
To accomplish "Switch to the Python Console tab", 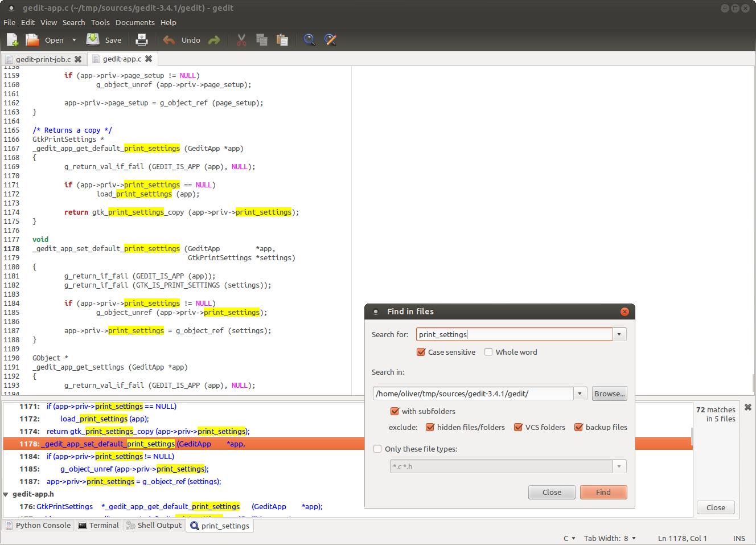I will [38, 525].
